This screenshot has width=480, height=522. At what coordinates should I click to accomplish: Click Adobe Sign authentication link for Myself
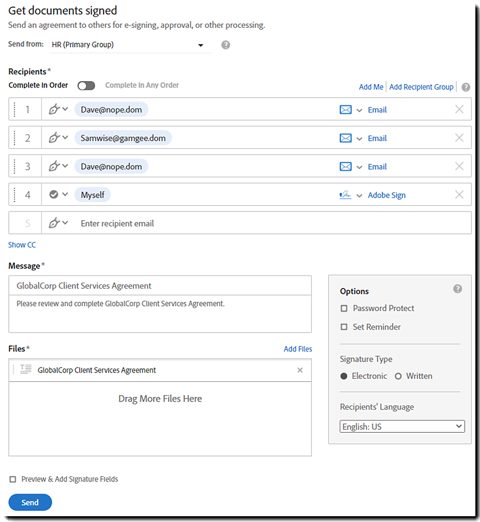pyautogui.click(x=387, y=195)
